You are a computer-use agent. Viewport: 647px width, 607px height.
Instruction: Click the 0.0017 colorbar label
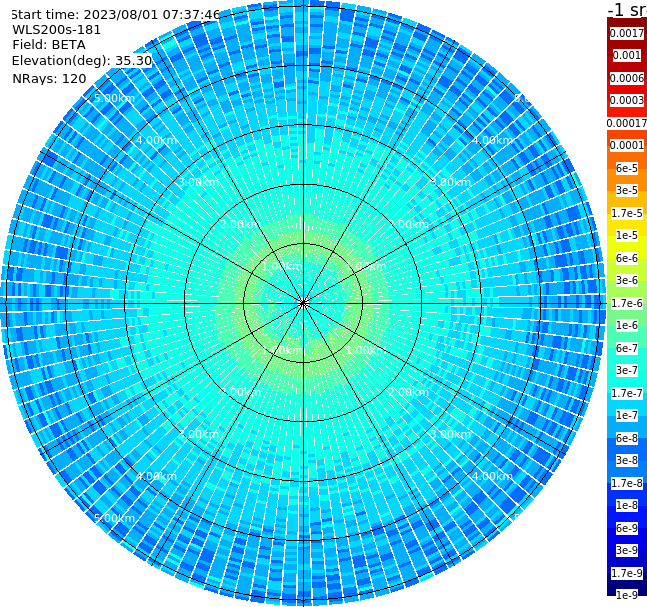(x=627, y=33)
